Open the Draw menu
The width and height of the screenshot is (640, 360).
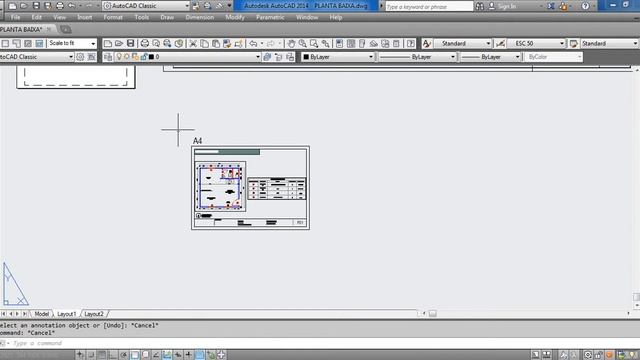coord(167,18)
